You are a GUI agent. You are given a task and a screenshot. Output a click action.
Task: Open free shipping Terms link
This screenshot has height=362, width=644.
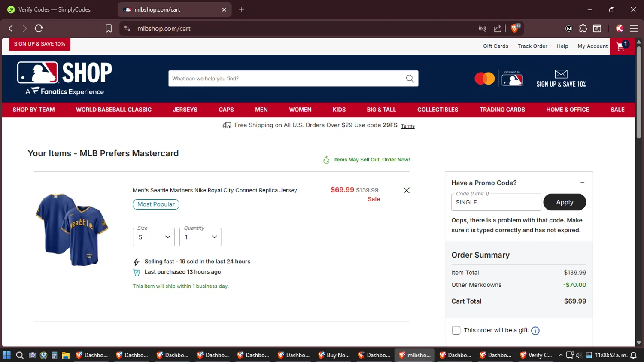(x=408, y=126)
